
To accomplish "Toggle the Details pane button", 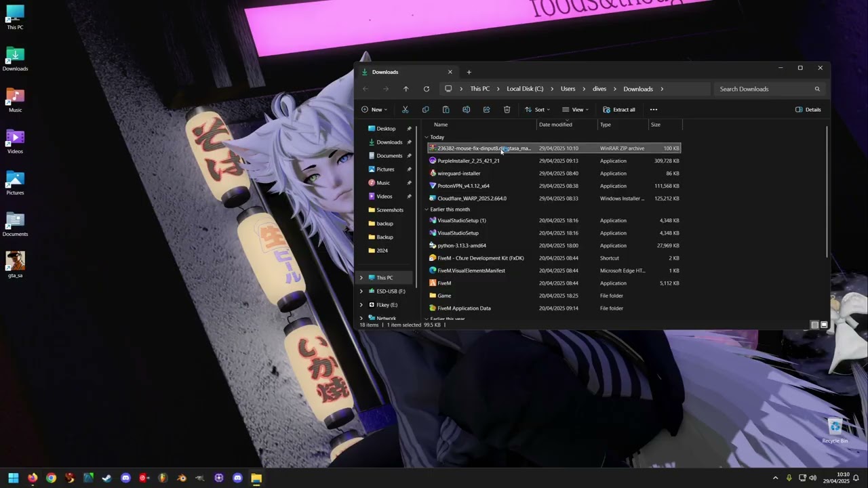I will (808, 109).
